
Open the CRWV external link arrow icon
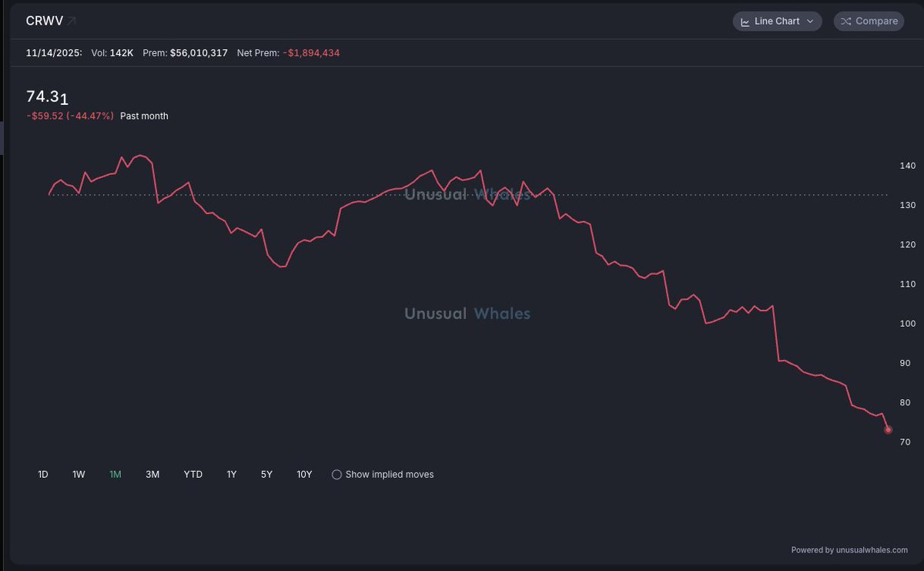72,21
